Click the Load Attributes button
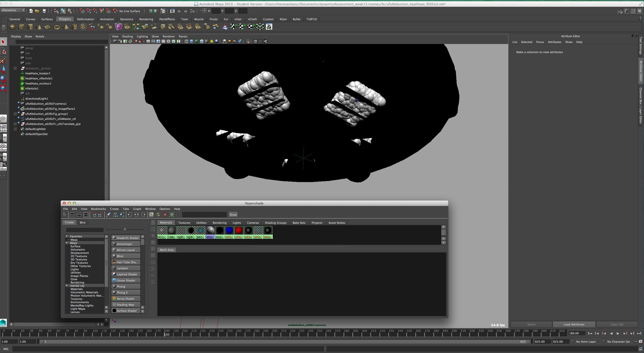Viewport: 644px width, 353px height. point(574,324)
